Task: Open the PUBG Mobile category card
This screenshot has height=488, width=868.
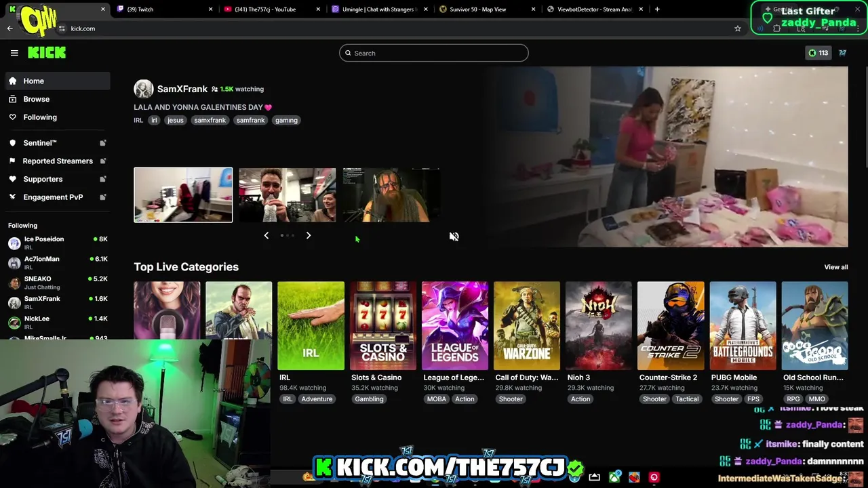Action: coord(743,326)
